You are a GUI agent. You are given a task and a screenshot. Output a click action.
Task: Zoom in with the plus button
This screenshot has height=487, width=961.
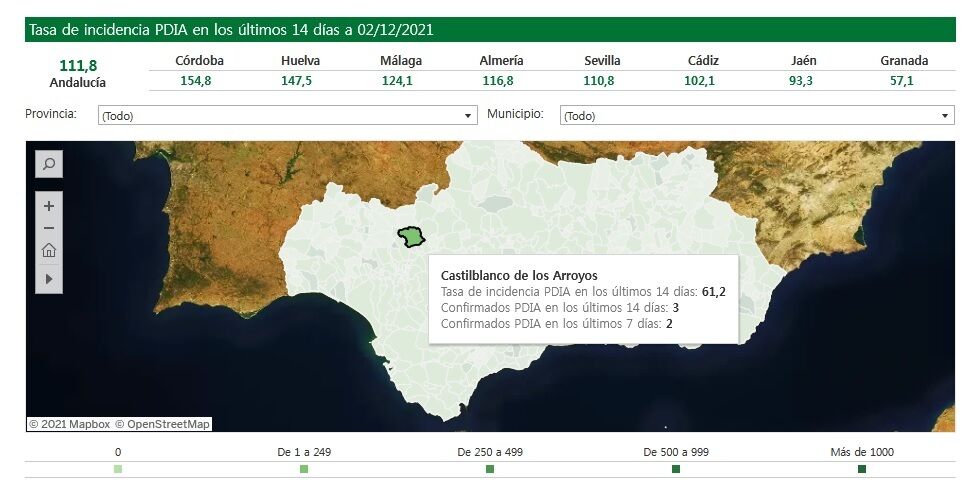point(49,205)
